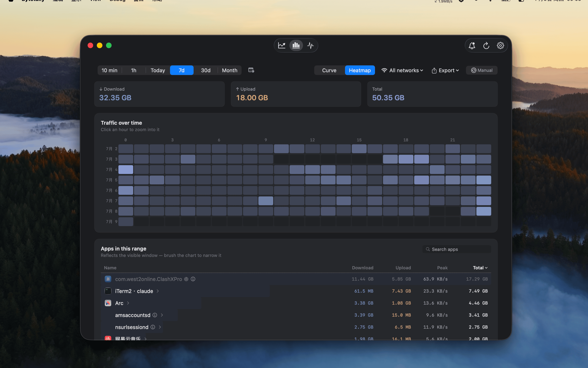Show info for nsurlsessiond process
Image resolution: width=588 pixels, height=368 pixels.
click(x=153, y=327)
